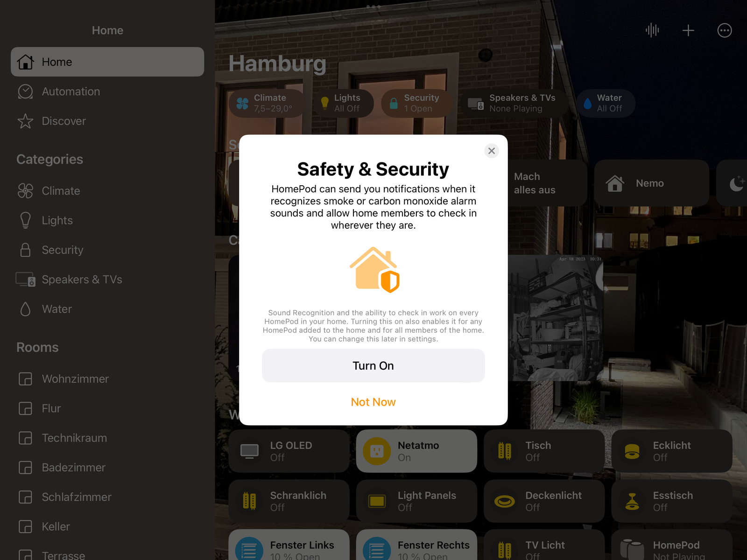Choose Not Now in the dialog

click(x=373, y=402)
